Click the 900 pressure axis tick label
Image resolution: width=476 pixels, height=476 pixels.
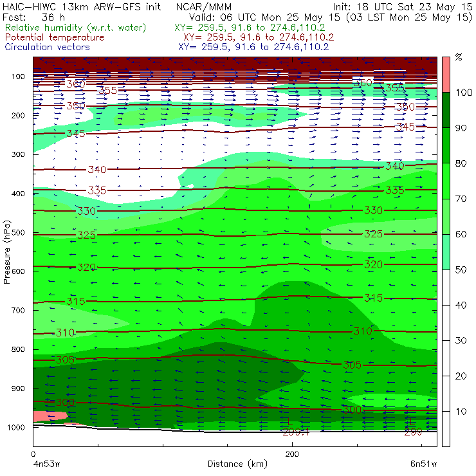tap(18, 389)
